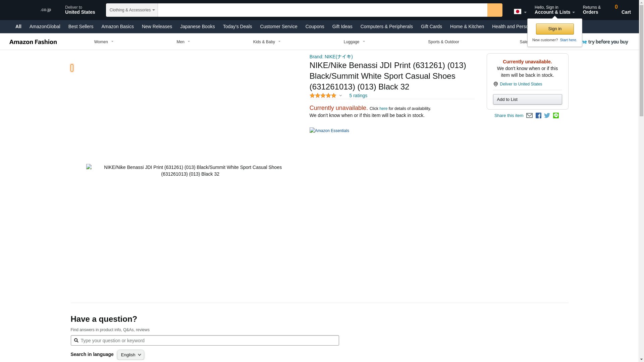This screenshot has height=362, width=644.
Task: Share item on Twitter icon
Action: pyautogui.click(x=547, y=116)
